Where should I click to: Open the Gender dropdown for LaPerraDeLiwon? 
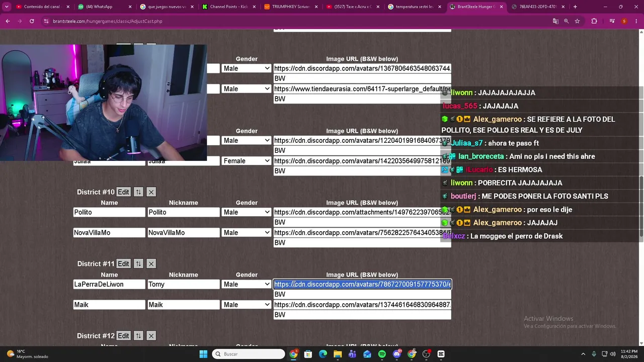coord(247,284)
